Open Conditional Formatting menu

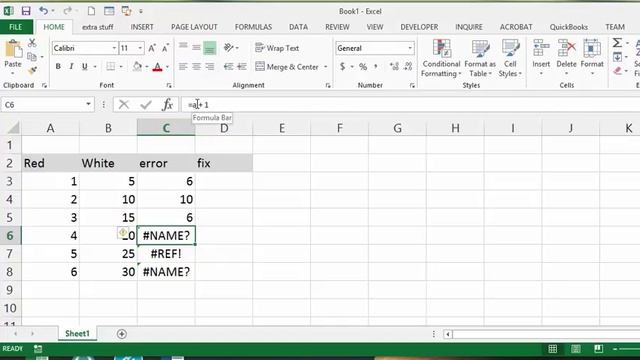pos(441,58)
